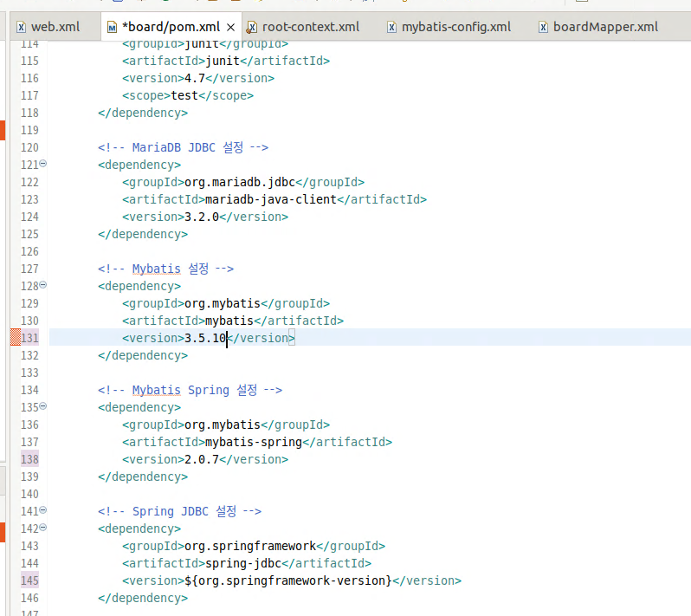Open the mybatis-config.xml tab
The width and height of the screenshot is (691, 616).
pyautogui.click(x=456, y=27)
